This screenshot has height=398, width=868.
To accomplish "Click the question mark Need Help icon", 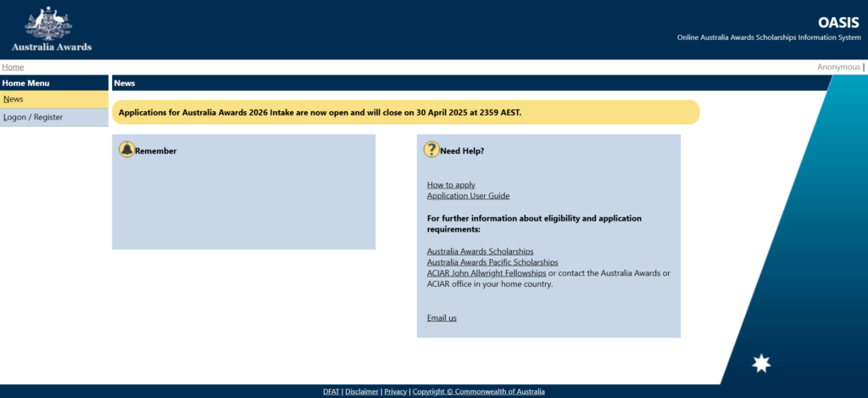I will click(x=431, y=149).
